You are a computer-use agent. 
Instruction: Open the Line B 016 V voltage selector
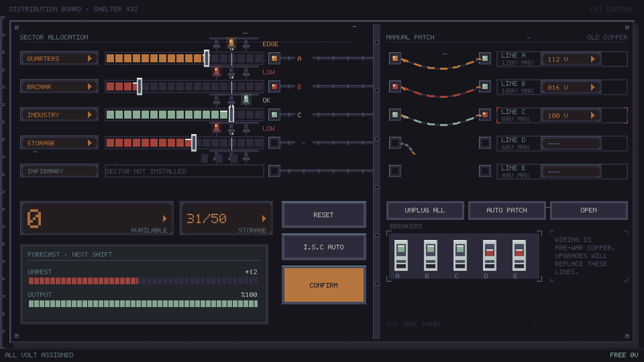click(x=572, y=87)
